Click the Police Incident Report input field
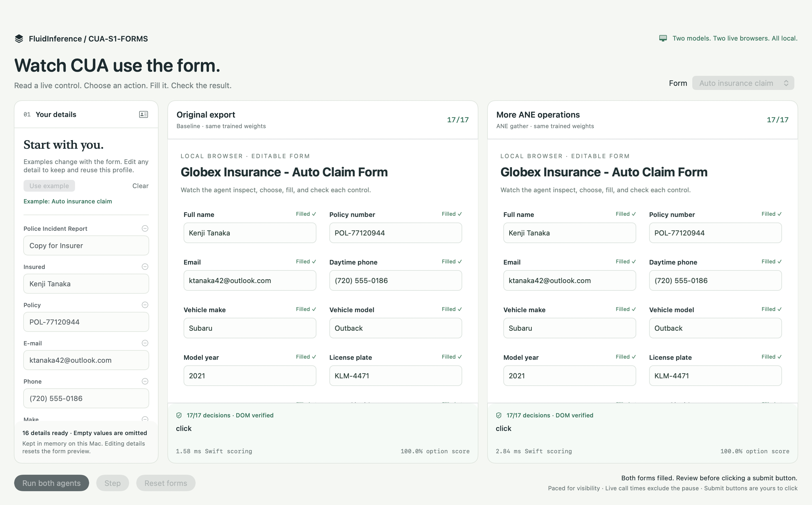812x505 pixels. pyautogui.click(x=86, y=245)
